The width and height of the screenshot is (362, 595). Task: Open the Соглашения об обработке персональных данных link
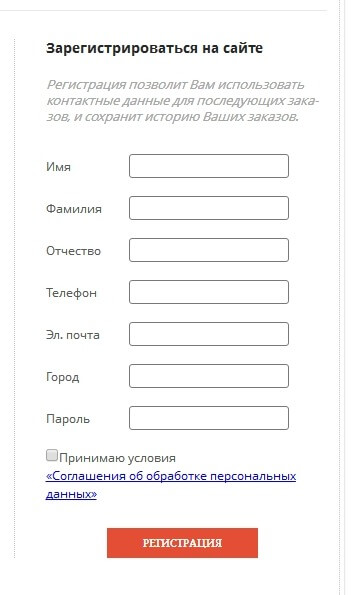pyautogui.click(x=171, y=485)
